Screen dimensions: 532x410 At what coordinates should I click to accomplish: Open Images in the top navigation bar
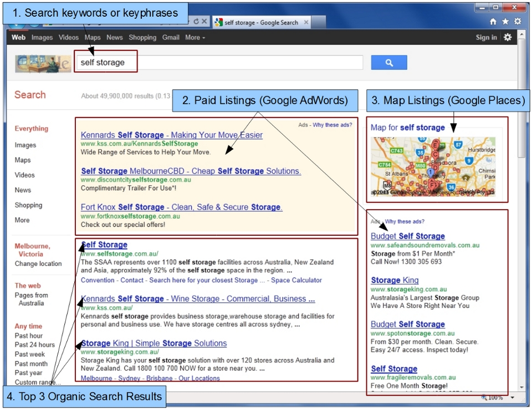(42, 38)
